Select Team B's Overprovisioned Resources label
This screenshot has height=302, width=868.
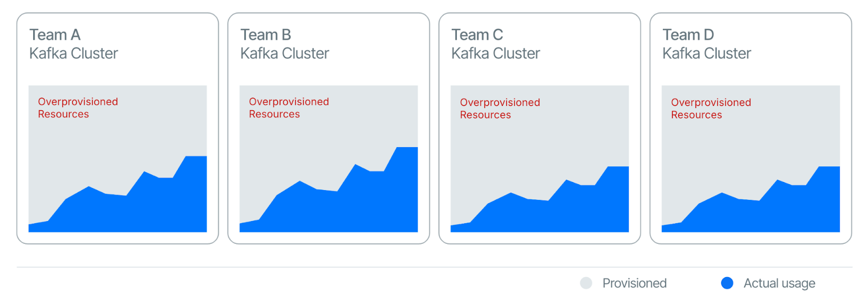pyautogui.click(x=289, y=108)
